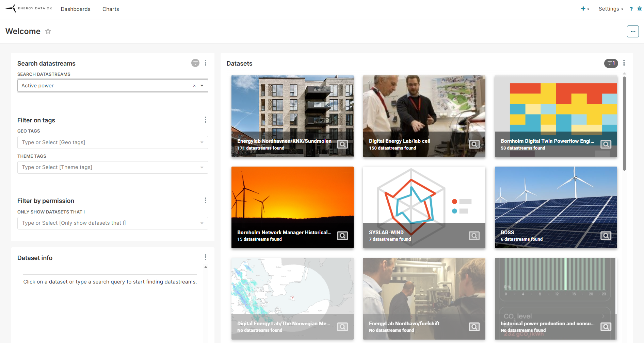Open kebab menu of Datasets panel

[624, 63]
